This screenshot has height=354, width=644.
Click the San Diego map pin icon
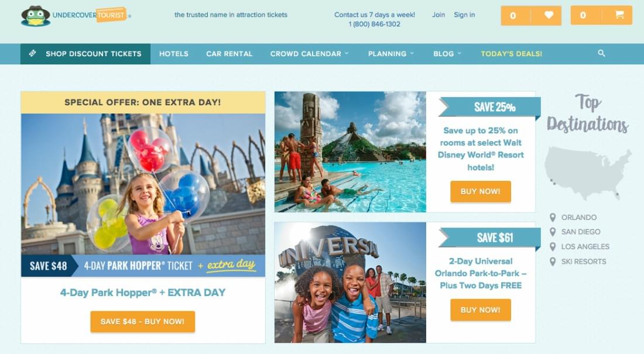tap(553, 232)
